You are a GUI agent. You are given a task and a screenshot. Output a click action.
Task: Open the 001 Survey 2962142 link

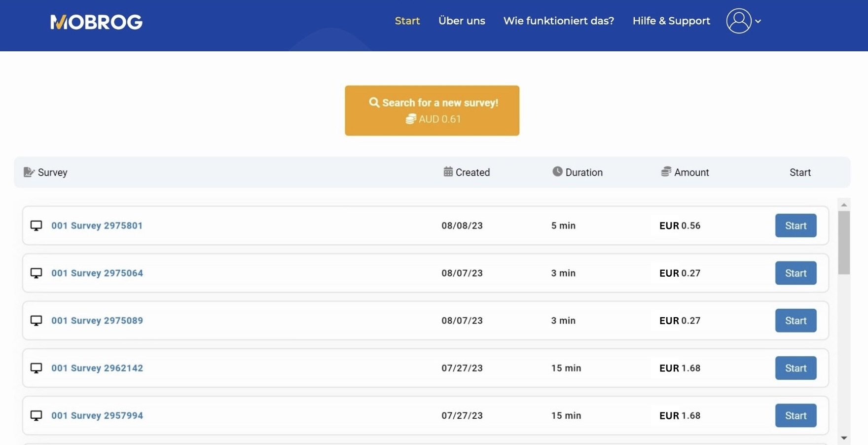97,368
